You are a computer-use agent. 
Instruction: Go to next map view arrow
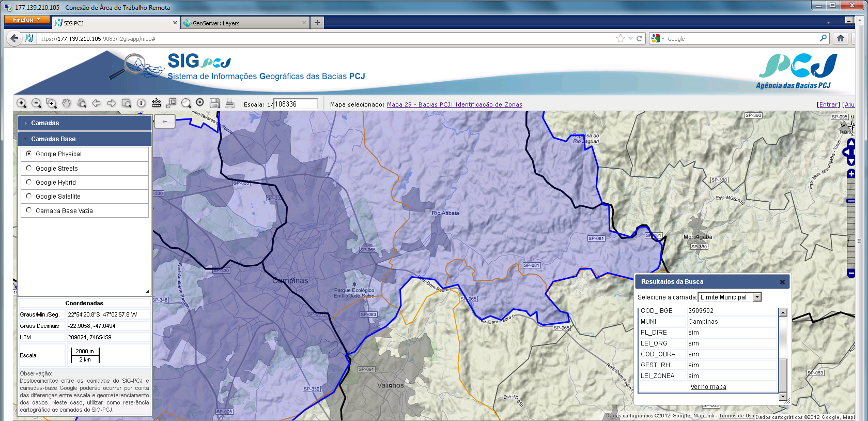coord(112,103)
